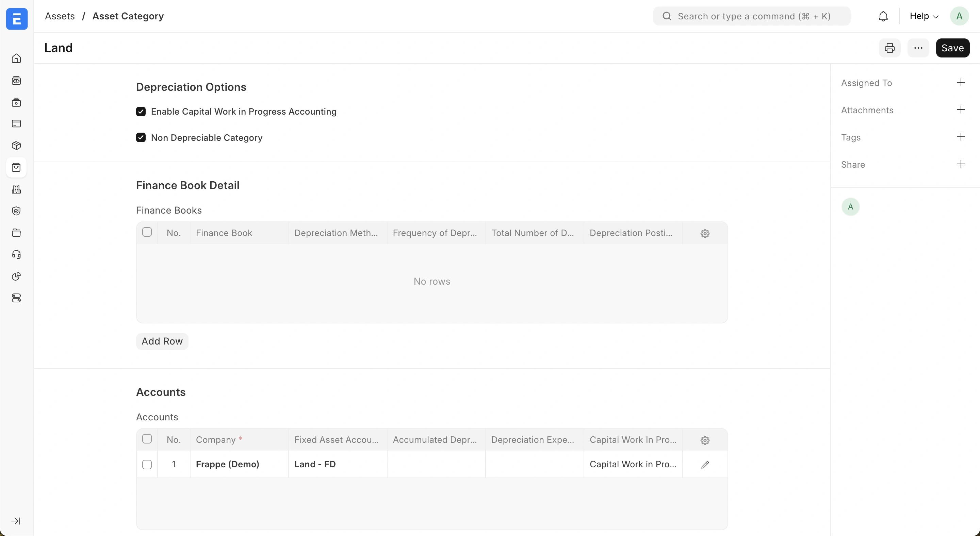Open the Help dropdown menu

(x=924, y=16)
